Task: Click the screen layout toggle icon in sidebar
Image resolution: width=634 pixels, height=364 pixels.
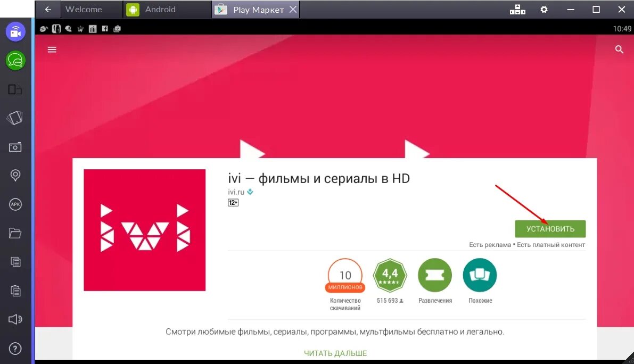Action: pos(15,89)
